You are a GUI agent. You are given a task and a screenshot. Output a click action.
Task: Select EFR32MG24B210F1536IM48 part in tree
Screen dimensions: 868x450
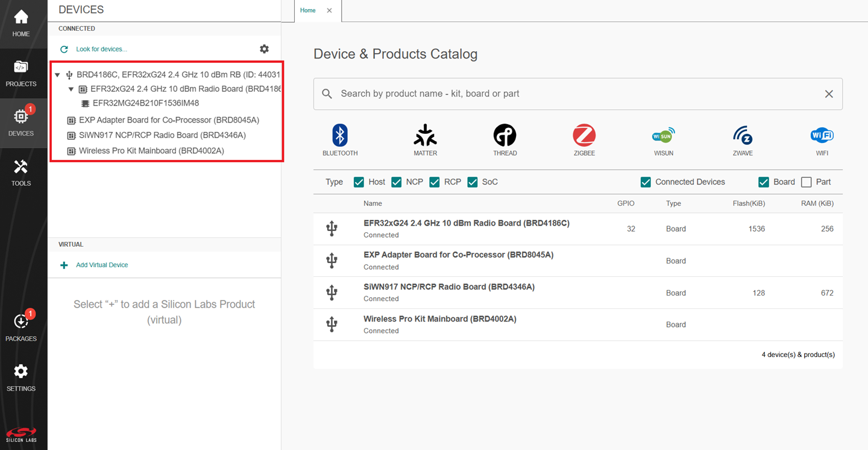click(145, 103)
